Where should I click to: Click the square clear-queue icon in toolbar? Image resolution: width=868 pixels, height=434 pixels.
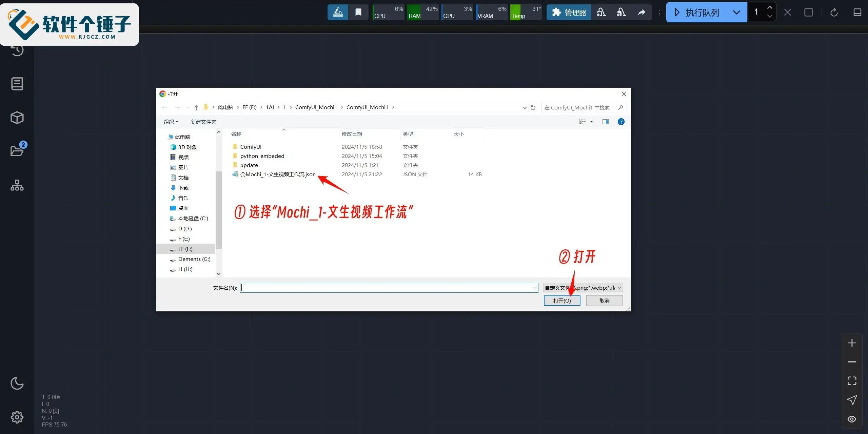809,13
